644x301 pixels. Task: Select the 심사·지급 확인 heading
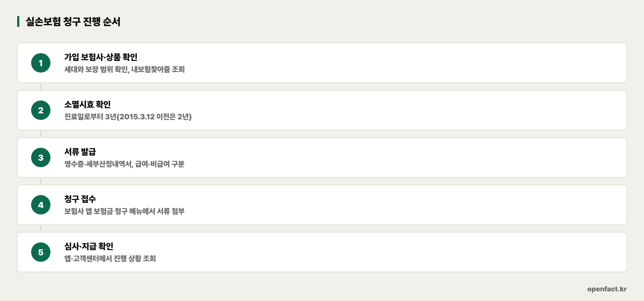click(89, 246)
